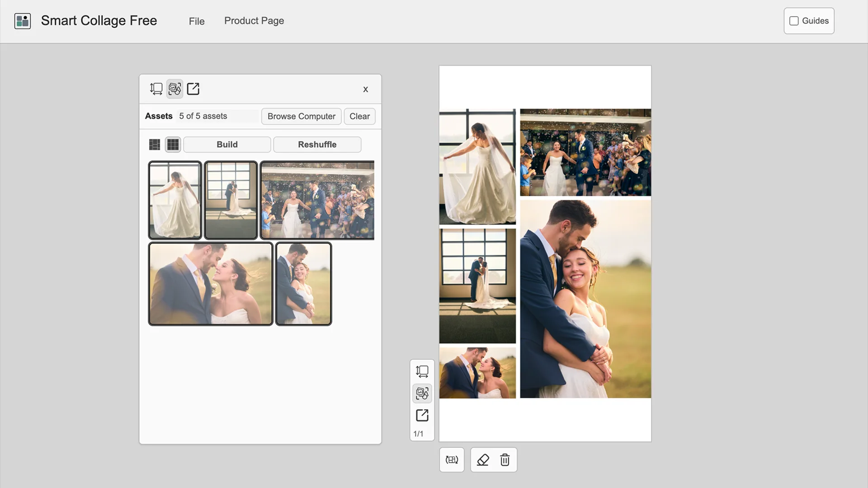Select assets images icon in panel header
This screenshot has width=868, height=488.
[175, 89]
